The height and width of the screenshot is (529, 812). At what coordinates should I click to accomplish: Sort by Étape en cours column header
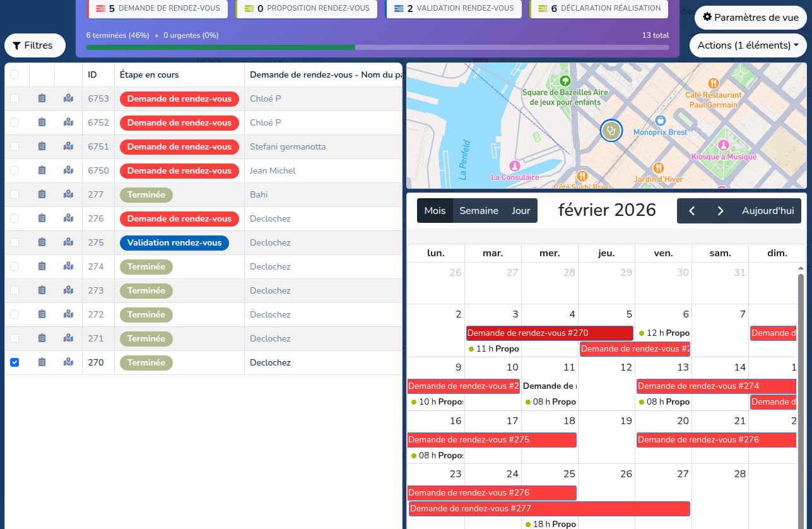click(150, 74)
